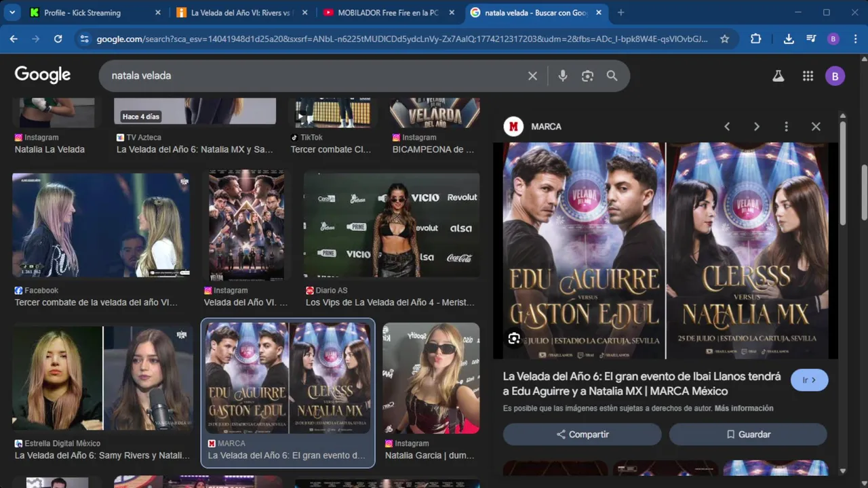The width and height of the screenshot is (868, 488).
Task: Open Search Labs flask icon
Action: (x=778, y=76)
